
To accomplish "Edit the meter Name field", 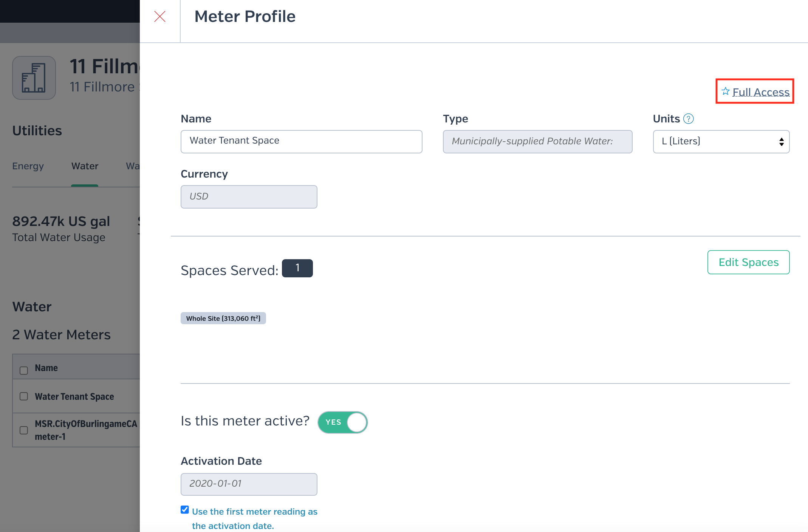I will (x=301, y=141).
